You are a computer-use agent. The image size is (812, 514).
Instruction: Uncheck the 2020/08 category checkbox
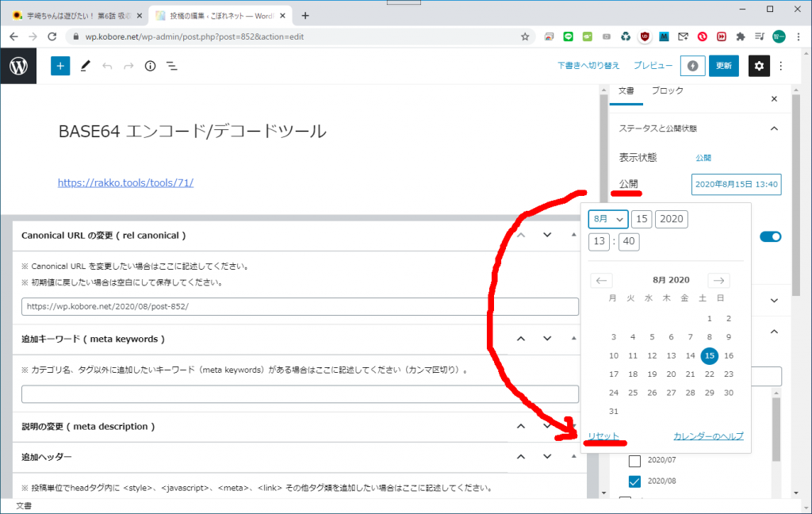pos(634,481)
